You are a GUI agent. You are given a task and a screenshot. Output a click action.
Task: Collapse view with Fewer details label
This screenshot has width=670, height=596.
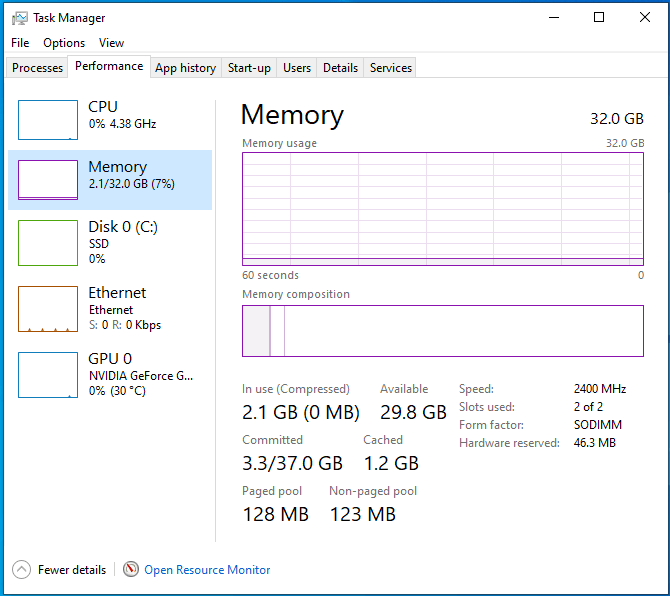click(x=72, y=570)
